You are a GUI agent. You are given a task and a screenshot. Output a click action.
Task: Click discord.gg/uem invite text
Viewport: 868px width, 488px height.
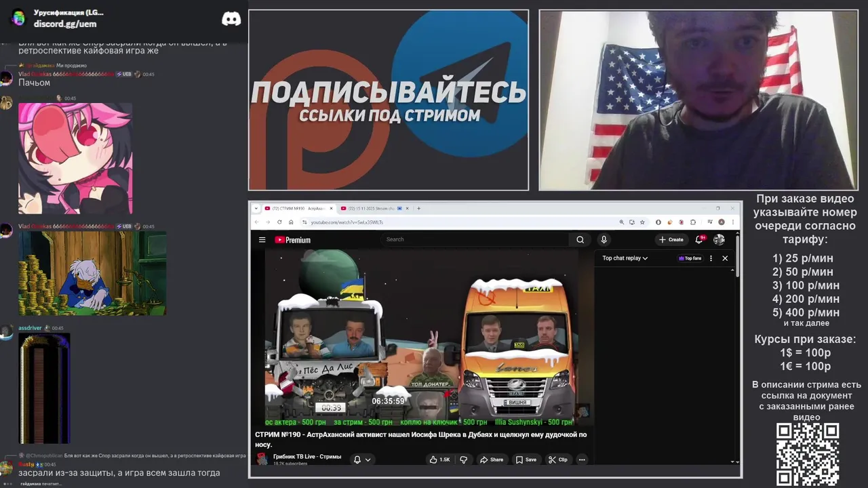pos(65,24)
